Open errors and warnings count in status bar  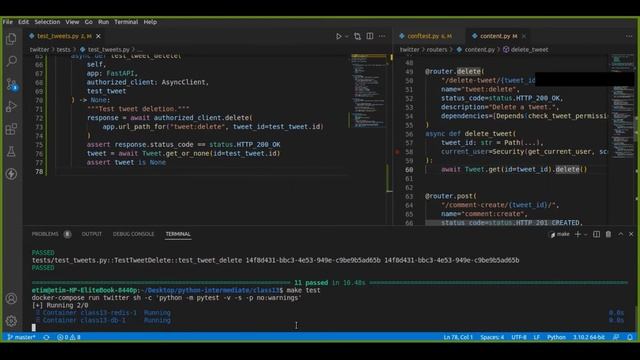pyautogui.click(x=69, y=338)
